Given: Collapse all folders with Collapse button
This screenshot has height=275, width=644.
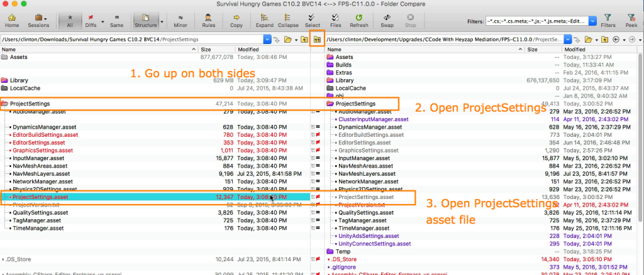Looking at the screenshot, I should click(288, 21).
